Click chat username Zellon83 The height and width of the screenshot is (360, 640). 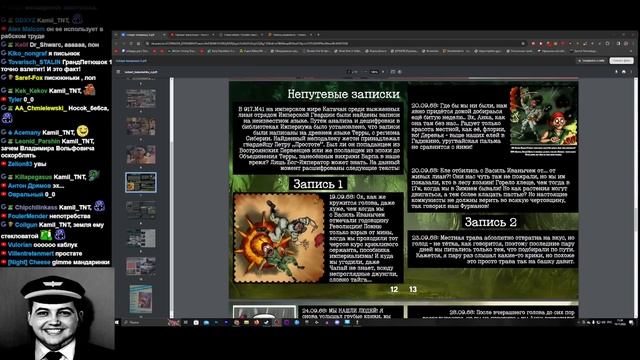[x=20, y=164]
